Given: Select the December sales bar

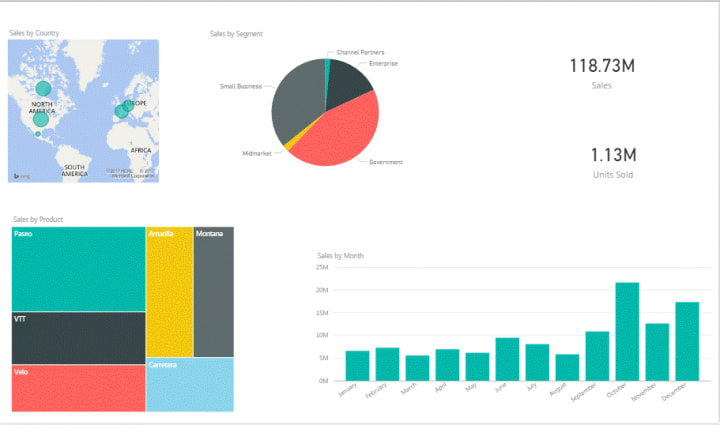Looking at the screenshot, I should pyautogui.click(x=687, y=341).
